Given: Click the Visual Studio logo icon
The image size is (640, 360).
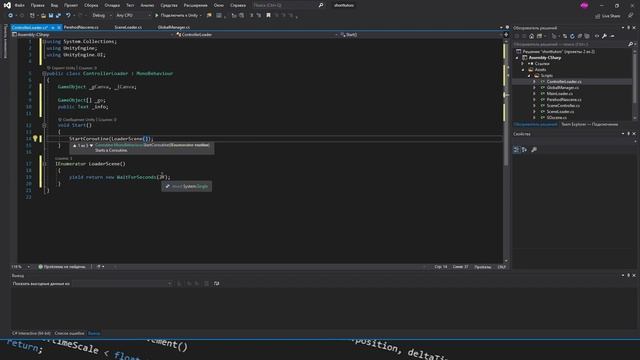Looking at the screenshot, I should click(x=7, y=5).
